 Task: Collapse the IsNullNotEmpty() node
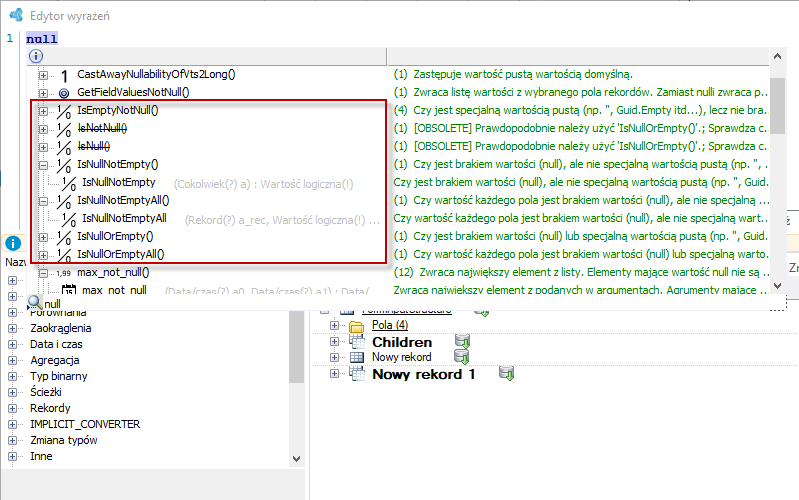coord(43,165)
